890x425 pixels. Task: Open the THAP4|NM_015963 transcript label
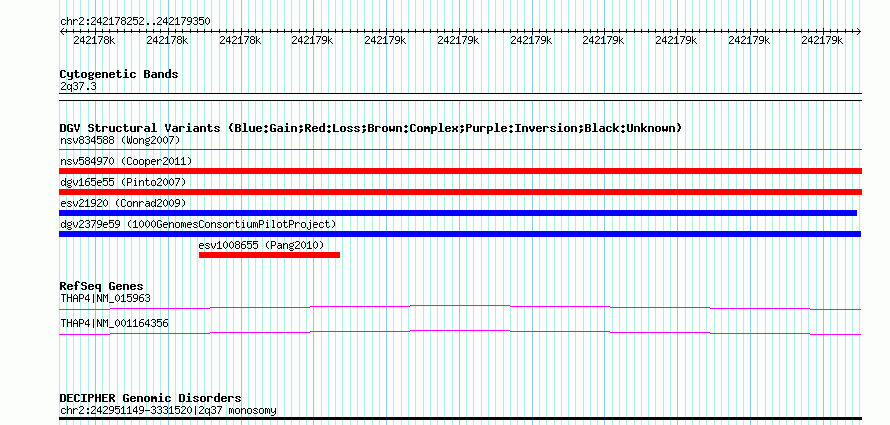(x=106, y=298)
